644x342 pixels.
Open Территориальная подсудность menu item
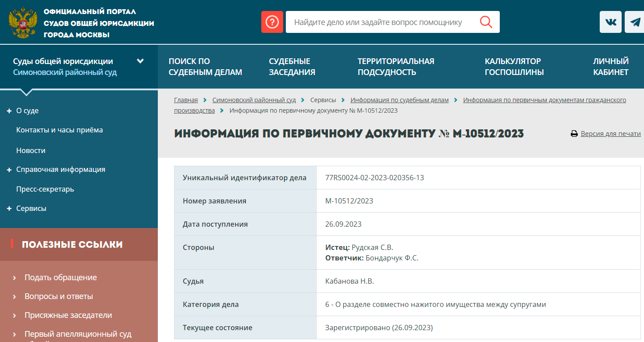coord(396,67)
